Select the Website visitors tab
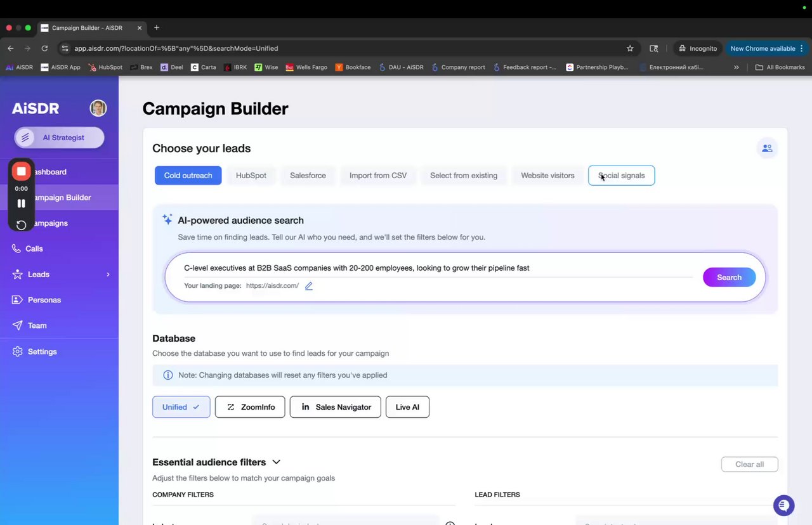This screenshot has width=812, height=525. pyautogui.click(x=547, y=176)
